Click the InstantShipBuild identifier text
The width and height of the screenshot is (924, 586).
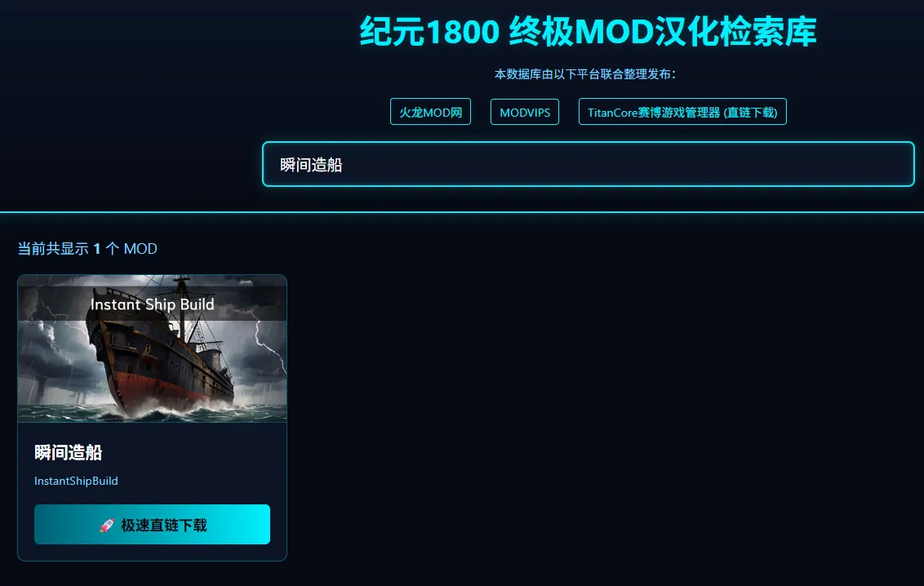tap(76, 482)
